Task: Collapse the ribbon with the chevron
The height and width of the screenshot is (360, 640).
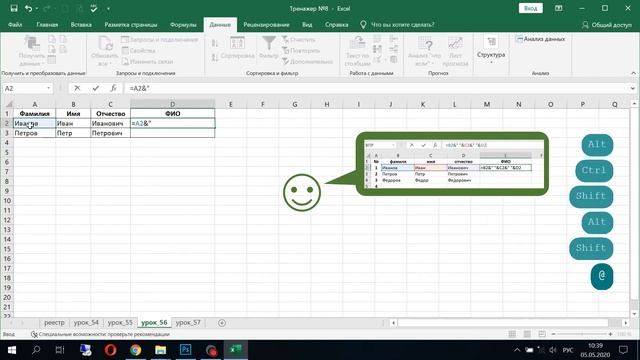Action: tap(633, 73)
